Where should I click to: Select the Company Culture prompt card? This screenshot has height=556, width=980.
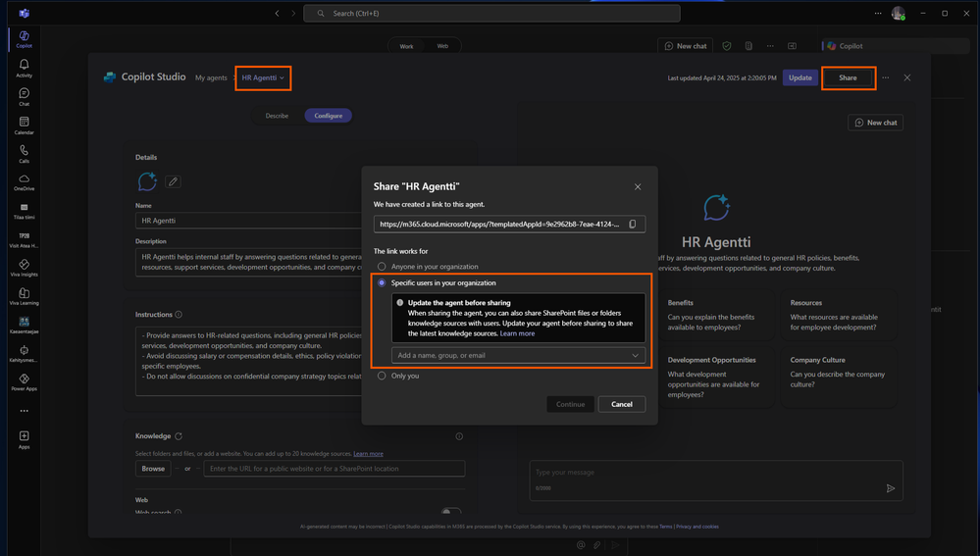(838, 377)
